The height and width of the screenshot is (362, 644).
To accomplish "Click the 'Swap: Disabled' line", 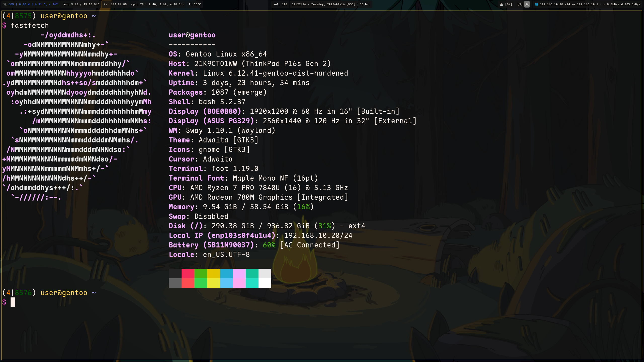I will tap(198, 216).
